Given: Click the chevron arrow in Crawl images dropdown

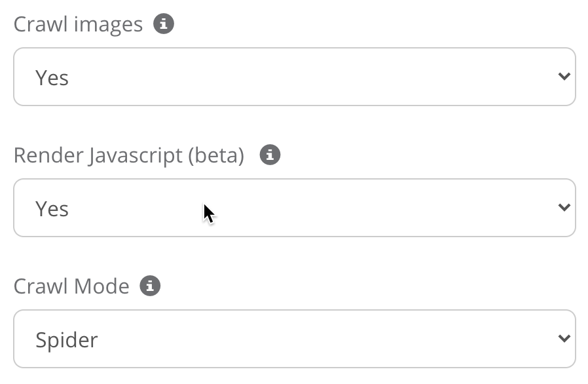Looking at the screenshot, I should tap(564, 77).
